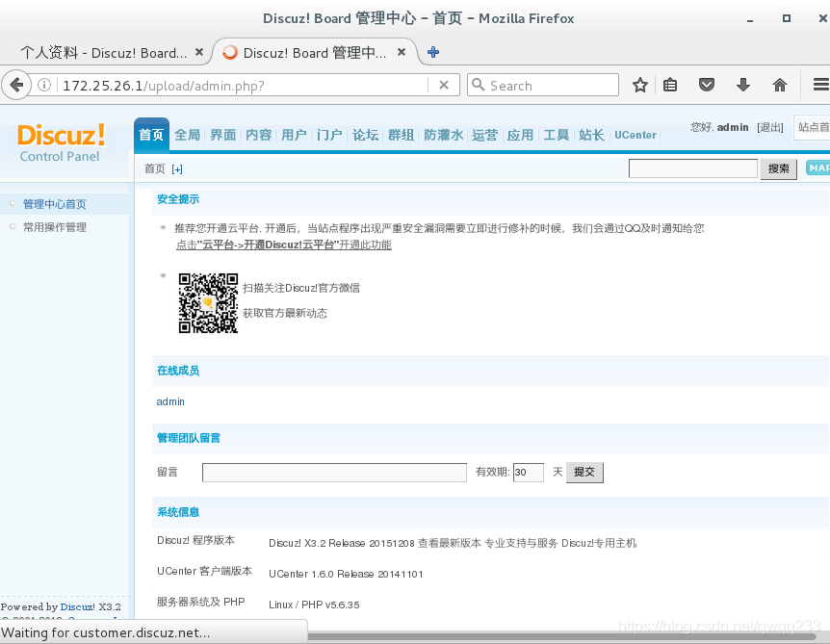830x644 pixels.
Task: Switch to the 个人资料 browser tab
Action: point(104,52)
